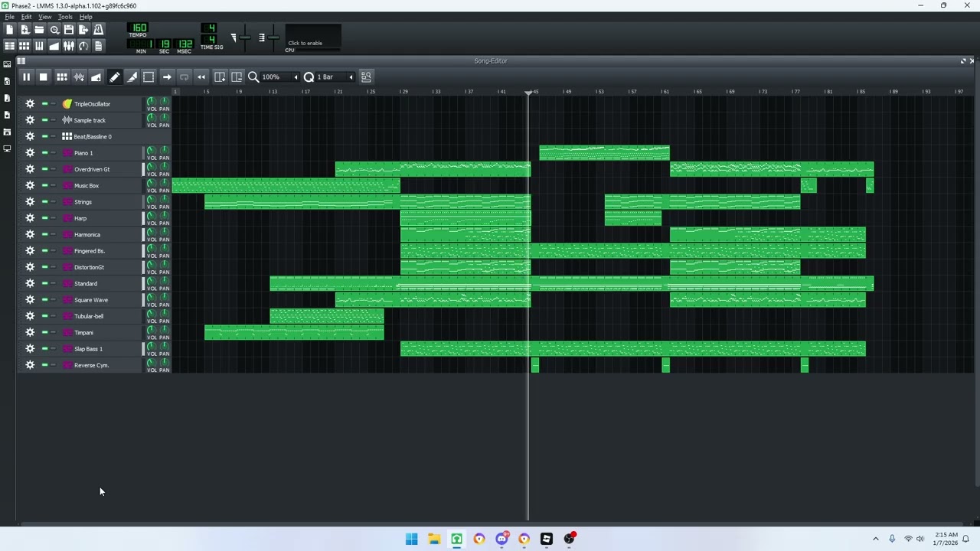
Task: Add a sample track icon
Action: 79,77
